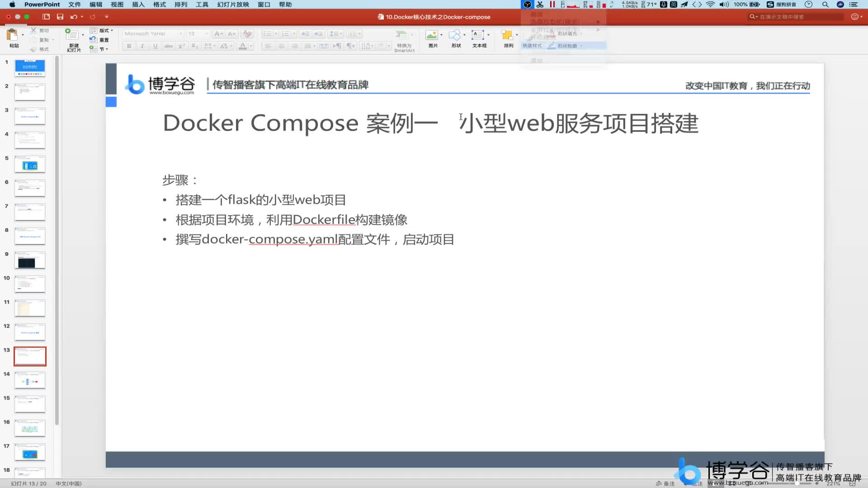Image resolution: width=868 pixels, height=488 pixels.
Task: Open slide 14 thumbnail in panel
Action: [29, 380]
